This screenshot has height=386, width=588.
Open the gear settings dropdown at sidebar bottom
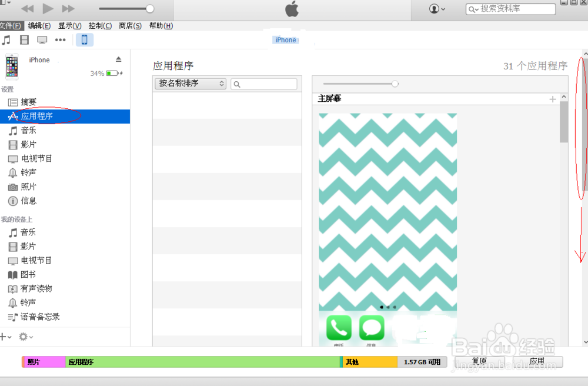tap(26, 337)
